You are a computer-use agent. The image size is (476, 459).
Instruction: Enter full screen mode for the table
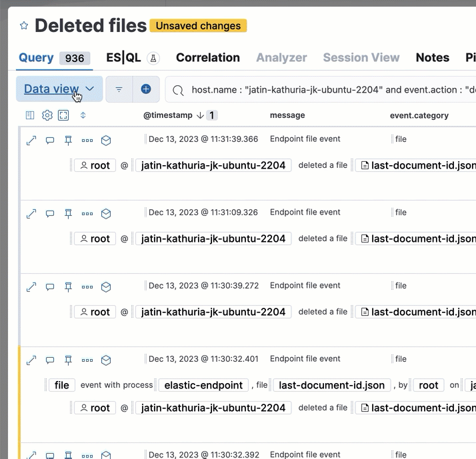(63, 115)
